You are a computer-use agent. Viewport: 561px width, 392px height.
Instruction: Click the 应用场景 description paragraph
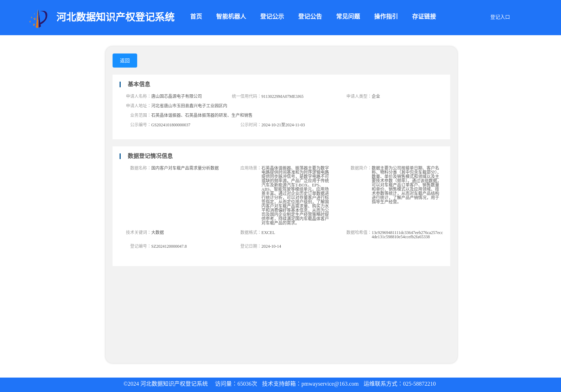tap(295, 195)
